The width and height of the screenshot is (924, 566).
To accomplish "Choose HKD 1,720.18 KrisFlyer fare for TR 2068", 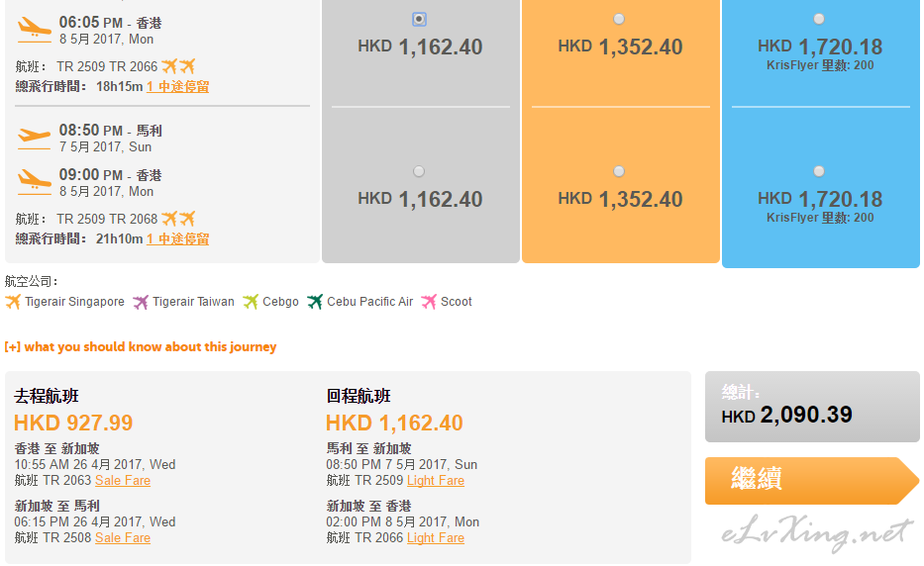I will [818, 171].
